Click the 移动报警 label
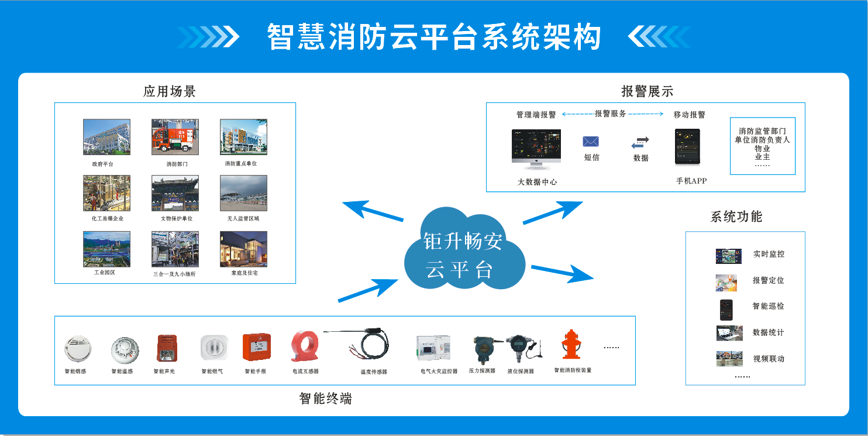This screenshot has width=868, height=436. click(x=690, y=115)
